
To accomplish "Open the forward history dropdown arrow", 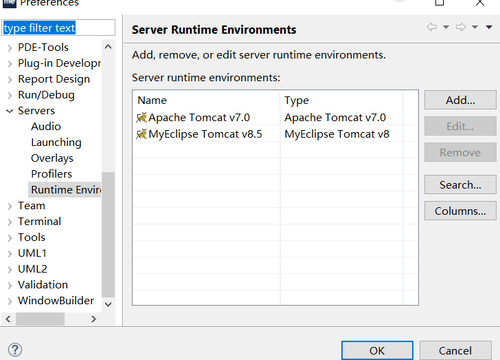I will point(475,27).
